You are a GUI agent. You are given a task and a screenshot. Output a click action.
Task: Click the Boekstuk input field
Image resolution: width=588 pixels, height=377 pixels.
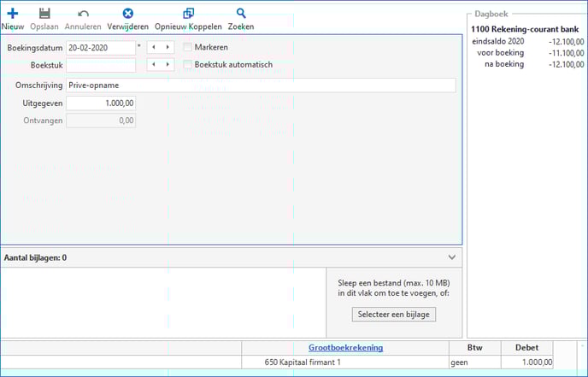click(101, 65)
